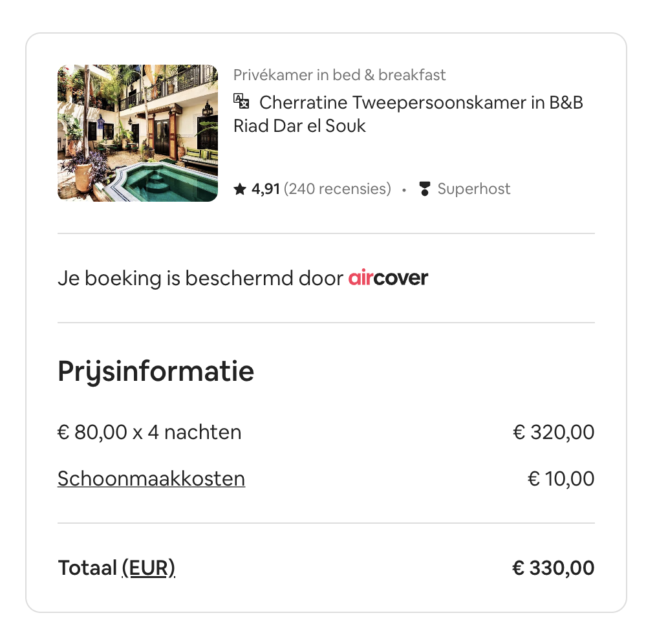Viewport: 657px width, 644px height.
Task: Click the Prijsinformatie heading
Action: [x=156, y=371]
